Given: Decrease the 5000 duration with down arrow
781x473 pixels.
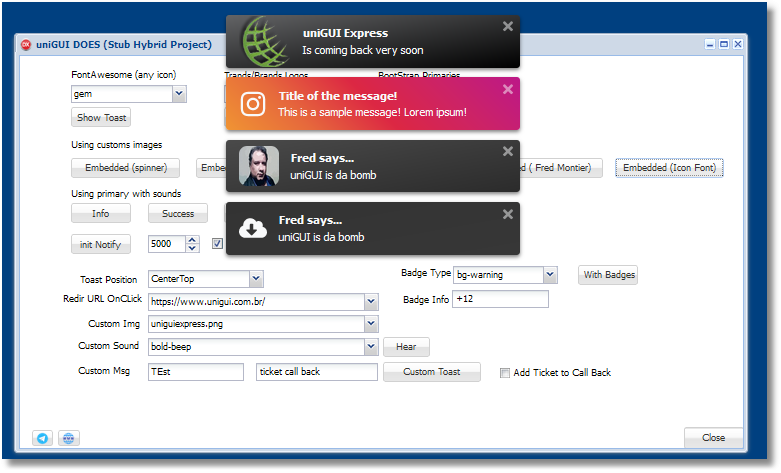Looking at the screenshot, I should 192,248.
